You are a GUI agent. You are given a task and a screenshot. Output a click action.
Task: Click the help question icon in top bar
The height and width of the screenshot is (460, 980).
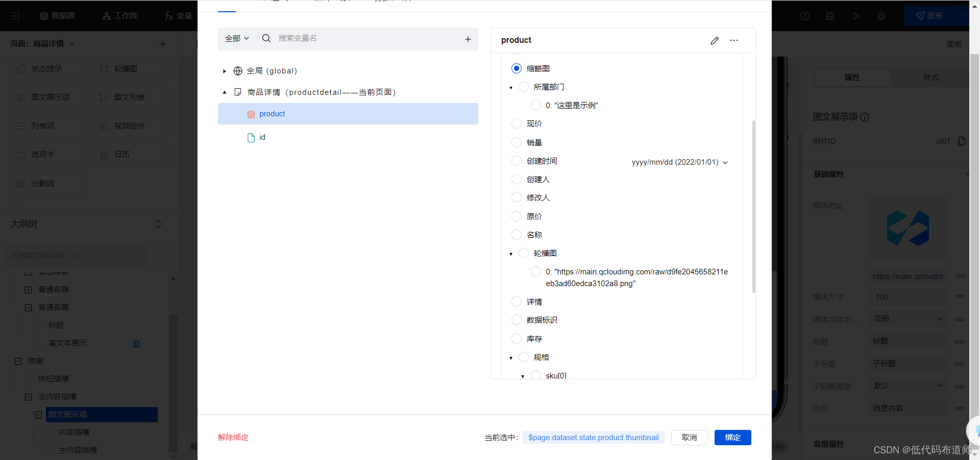(805, 16)
